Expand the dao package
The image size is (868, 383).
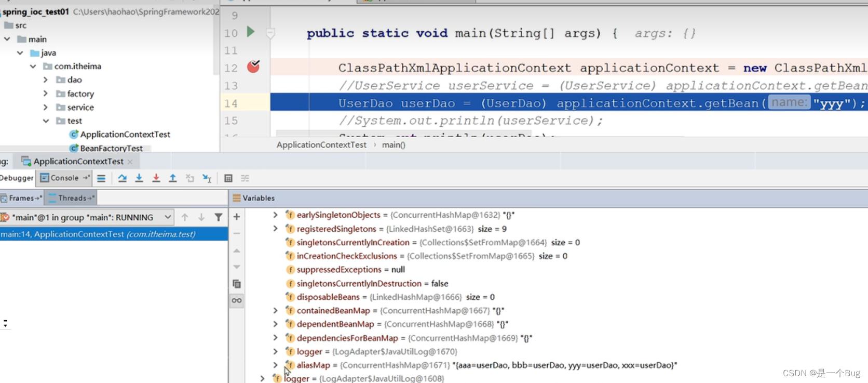coord(46,80)
